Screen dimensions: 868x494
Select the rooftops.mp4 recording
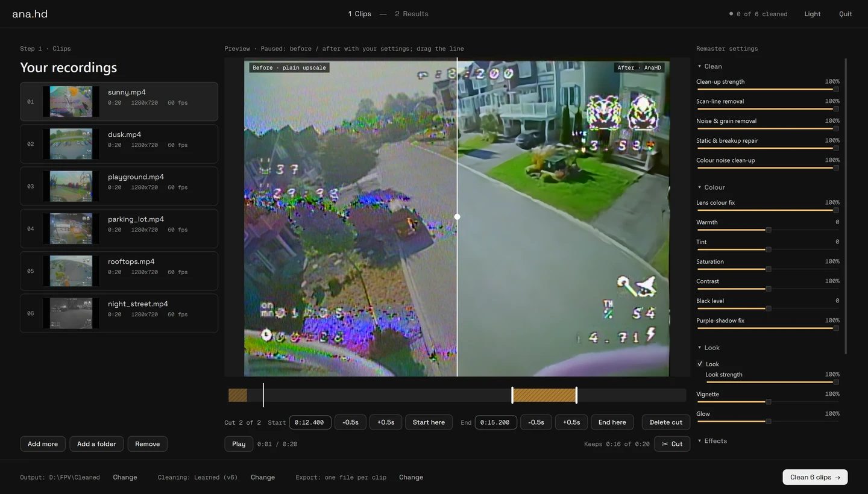[119, 270]
